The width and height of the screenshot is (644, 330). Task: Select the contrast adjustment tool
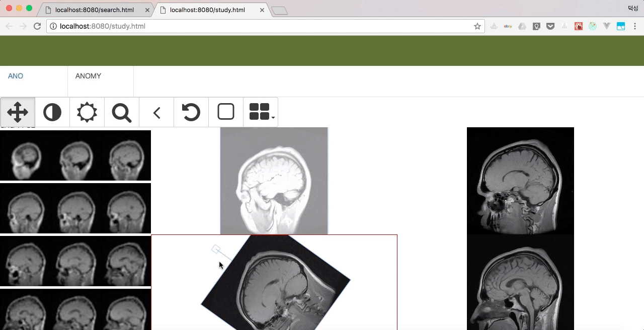pos(52,112)
